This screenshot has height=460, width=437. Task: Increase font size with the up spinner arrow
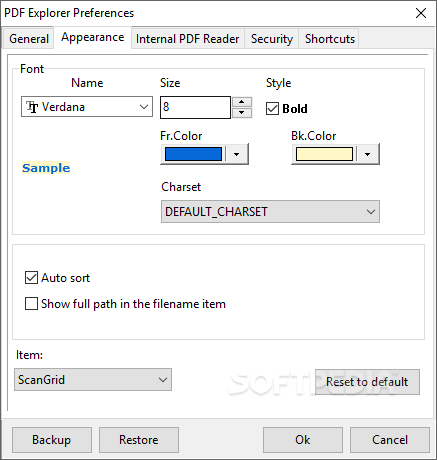coord(242,102)
